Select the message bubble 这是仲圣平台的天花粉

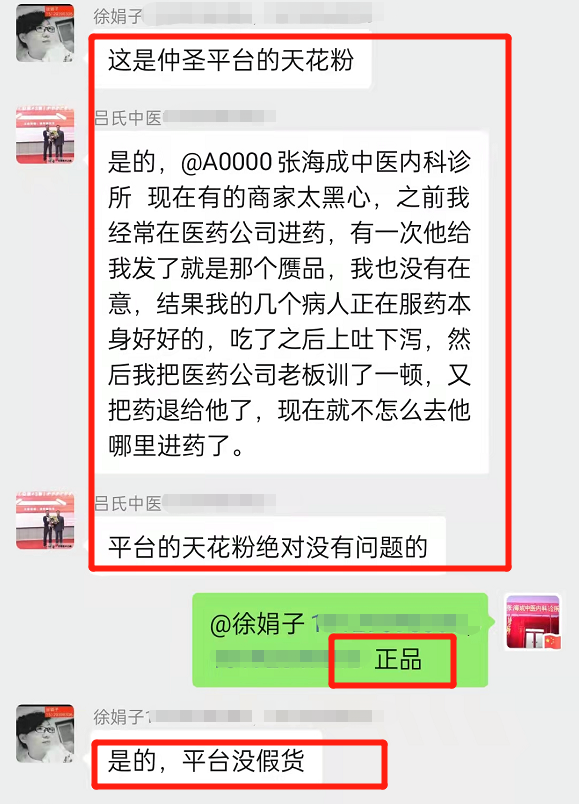[232, 61]
